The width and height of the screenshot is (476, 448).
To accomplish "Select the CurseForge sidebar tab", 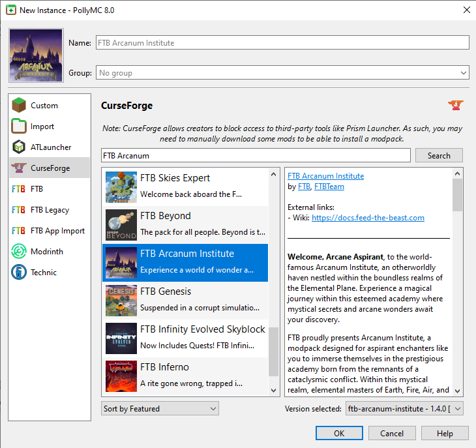I will pyautogui.click(x=50, y=168).
